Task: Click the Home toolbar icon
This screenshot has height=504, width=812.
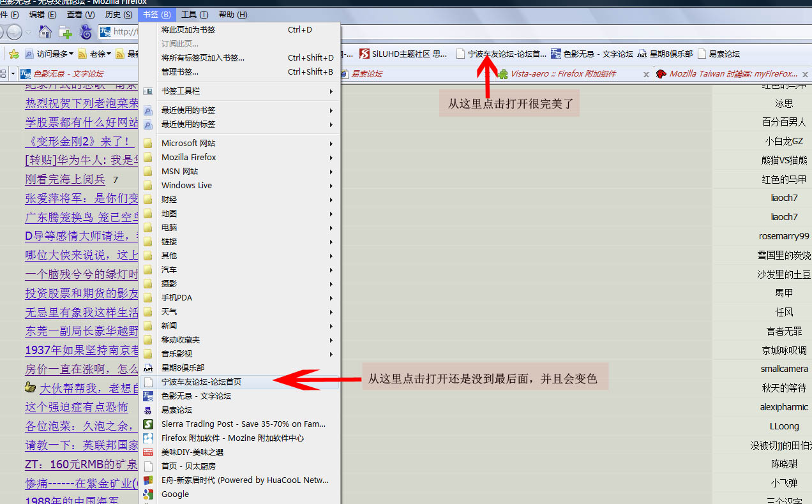Action: click(x=45, y=31)
